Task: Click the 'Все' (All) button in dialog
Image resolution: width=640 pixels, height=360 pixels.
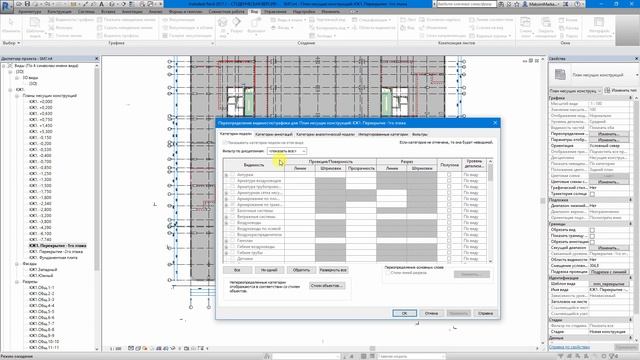Action: pyautogui.click(x=237, y=270)
